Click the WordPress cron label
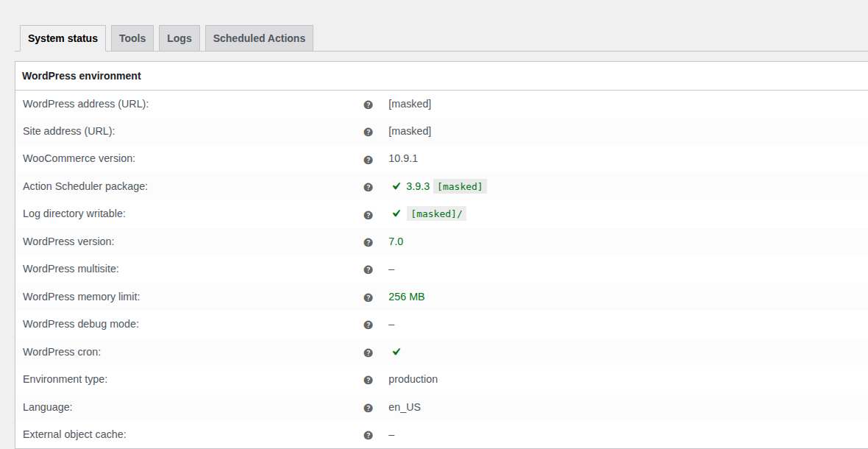Screen dimensions: 868x449 pyautogui.click(x=62, y=352)
